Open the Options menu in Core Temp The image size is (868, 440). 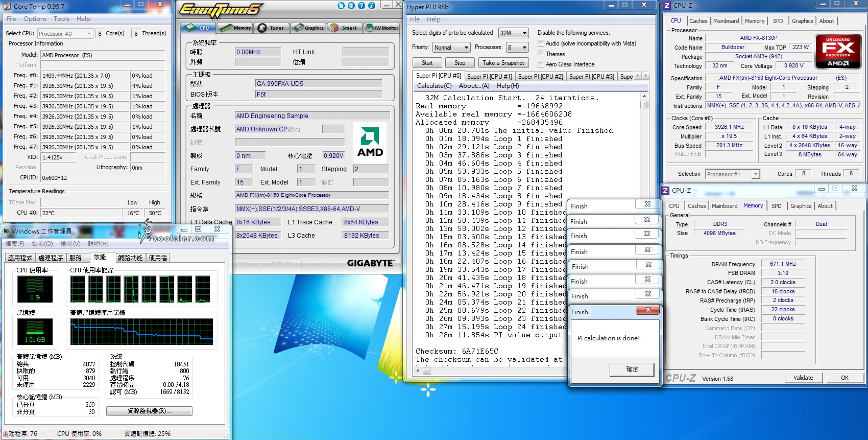click(35, 19)
